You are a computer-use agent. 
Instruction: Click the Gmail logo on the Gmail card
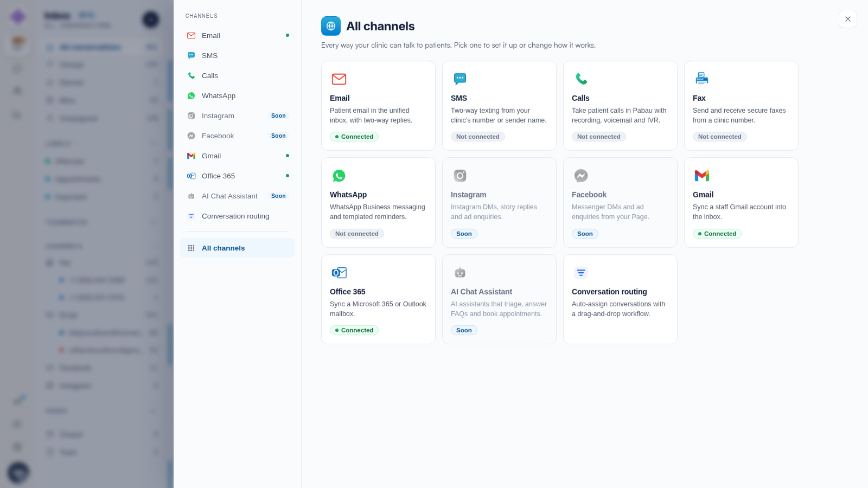coord(702,176)
